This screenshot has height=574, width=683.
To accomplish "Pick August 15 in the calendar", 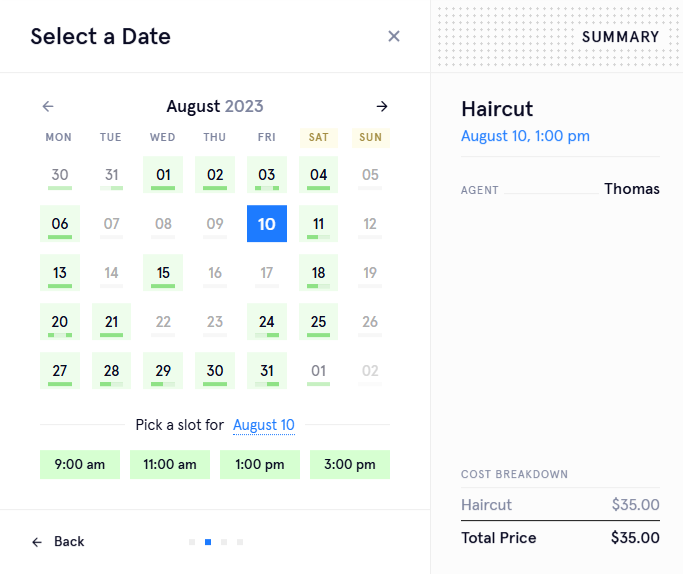I will click(x=163, y=273).
